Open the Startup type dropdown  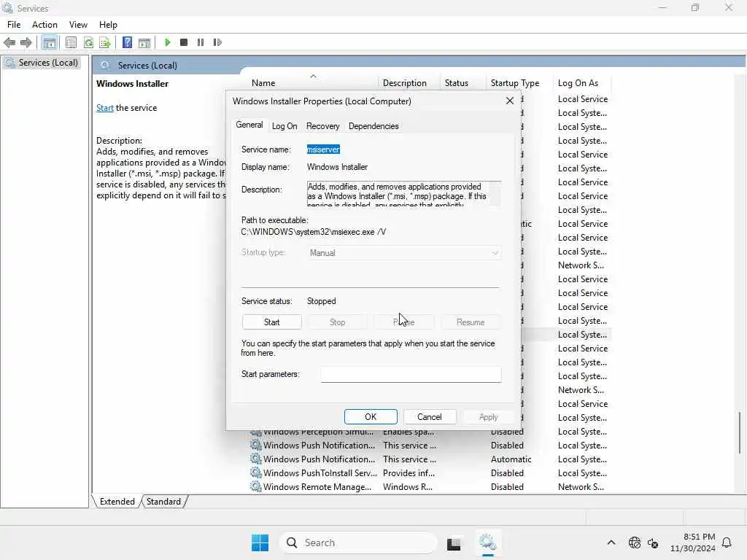point(404,253)
